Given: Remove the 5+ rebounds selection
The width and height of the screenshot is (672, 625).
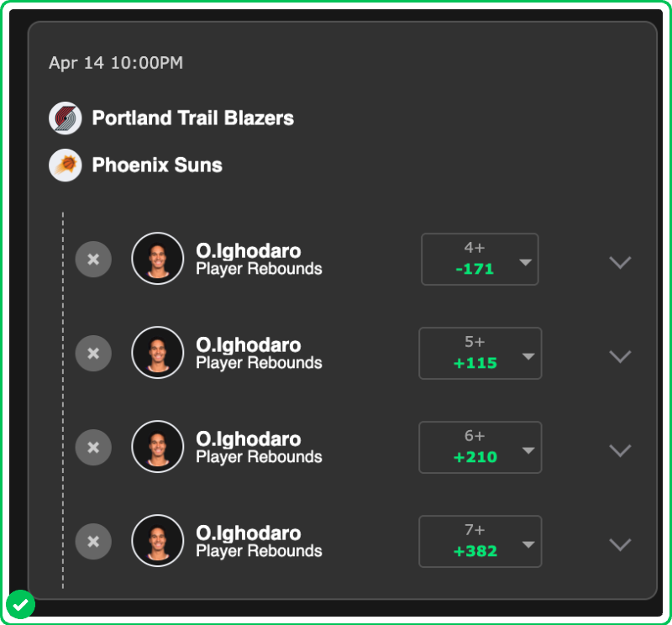Looking at the screenshot, I should 93,354.
